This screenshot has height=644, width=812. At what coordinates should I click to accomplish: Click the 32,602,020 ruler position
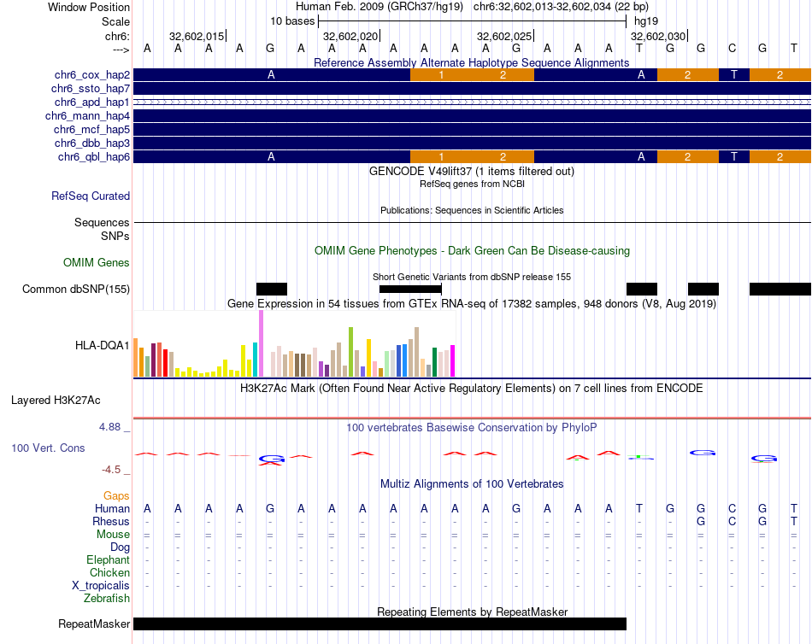(x=351, y=36)
